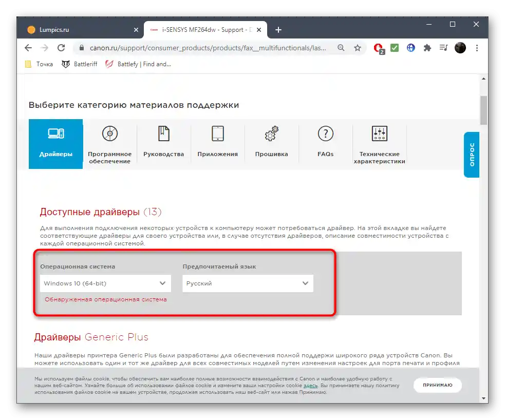This screenshot has height=420, width=505.
Task: Open the media control playlist icon
Action: pyautogui.click(x=443, y=48)
